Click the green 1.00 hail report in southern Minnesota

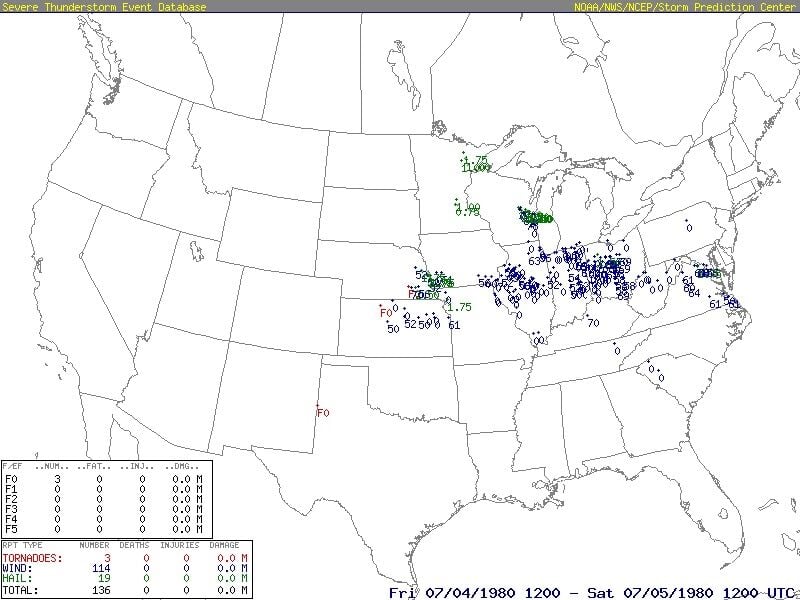pyautogui.click(x=468, y=208)
